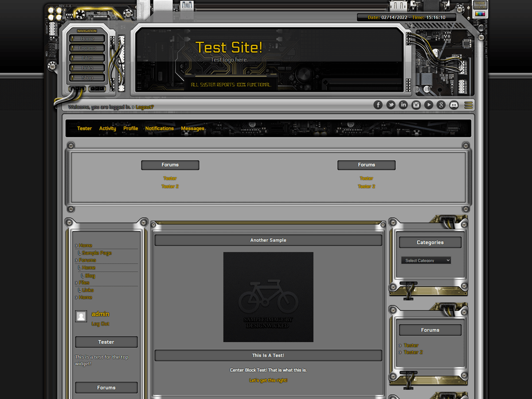Toggle the hamburger menu beside the social icons
This screenshot has width=532, height=399.
pyautogui.click(x=469, y=105)
